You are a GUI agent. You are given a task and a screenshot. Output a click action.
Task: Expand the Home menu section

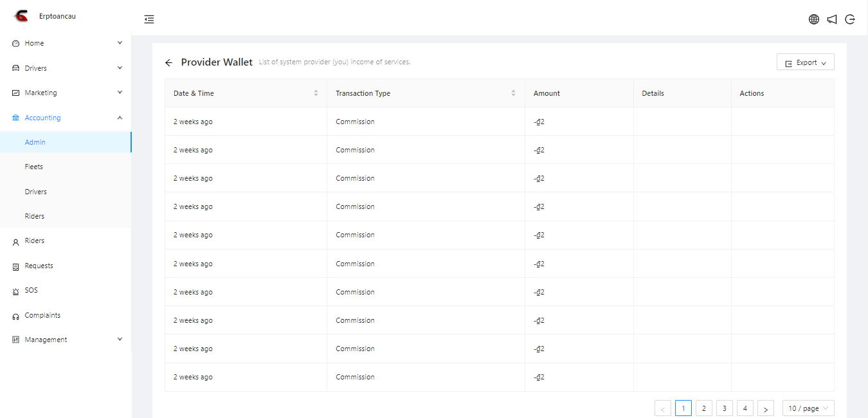point(65,43)
